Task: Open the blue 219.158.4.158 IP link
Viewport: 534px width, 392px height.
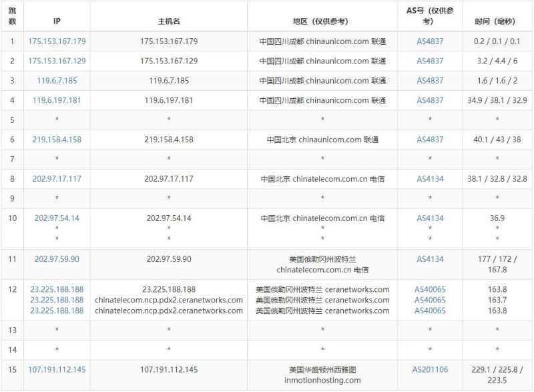Action: tap(57, 140)
